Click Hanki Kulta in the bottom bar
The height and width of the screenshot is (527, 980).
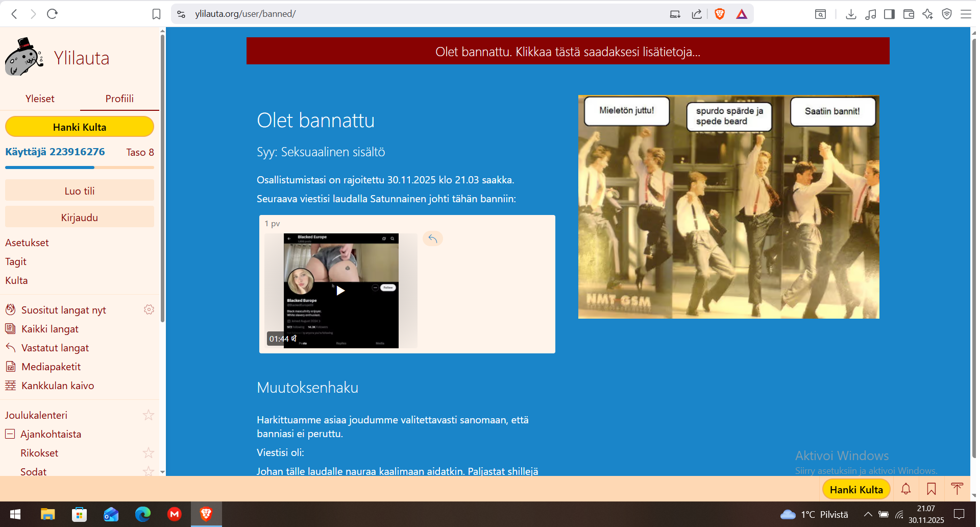coord(856,489)
